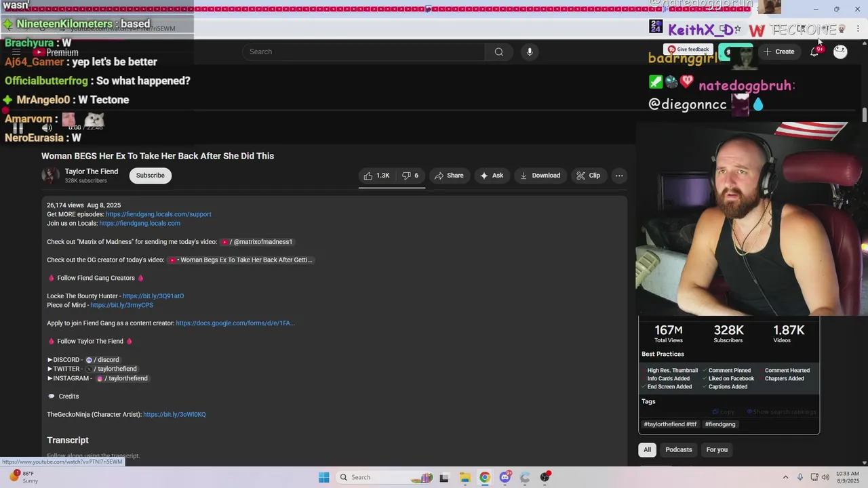Click the YouTube search magnifier button
The image size is (868, 488).
[x=498, y=52]
